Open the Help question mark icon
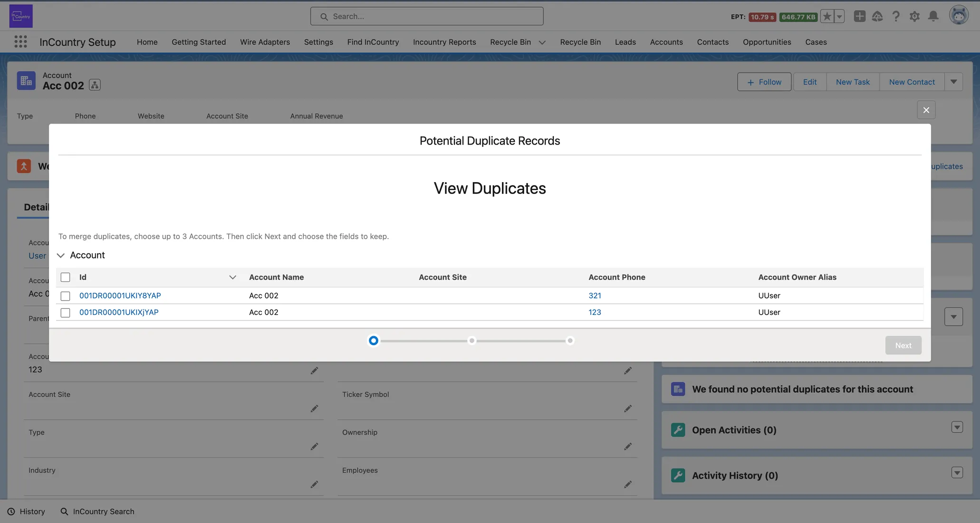Image resolution: width=980 pixels, height=523 pixels. 896,16
